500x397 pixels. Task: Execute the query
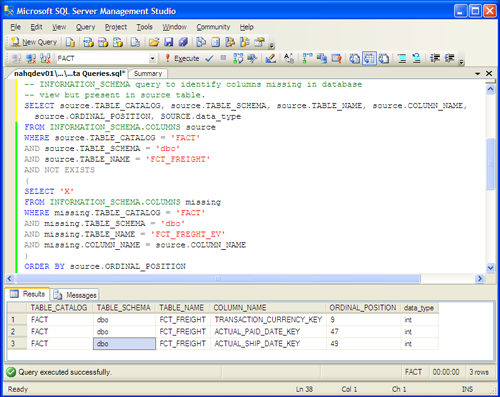click(182, 58)
